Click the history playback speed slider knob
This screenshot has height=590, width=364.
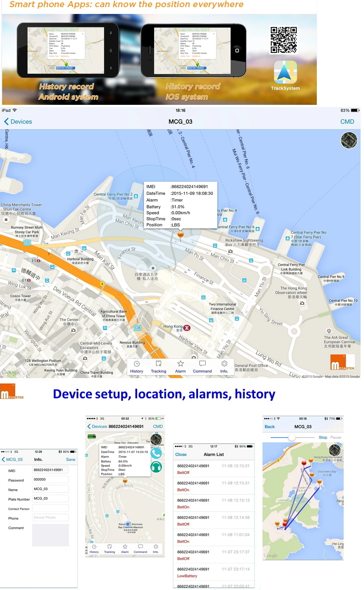tap(292, 437)
